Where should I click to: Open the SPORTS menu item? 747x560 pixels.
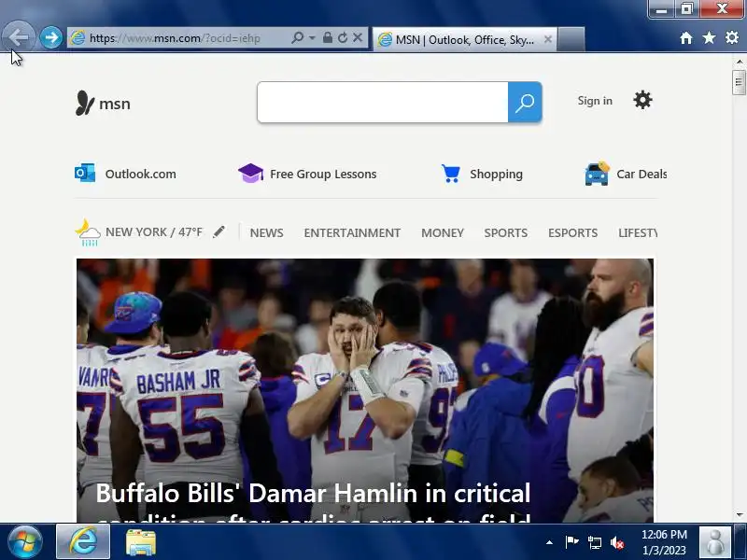point(506,232)
